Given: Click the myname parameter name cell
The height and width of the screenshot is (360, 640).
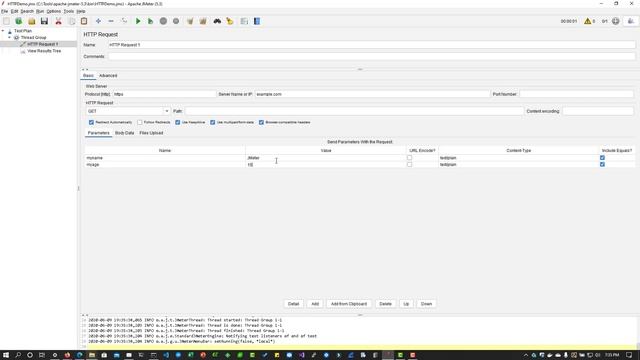Looking at the screenshot, I should [x=165, y=158].
